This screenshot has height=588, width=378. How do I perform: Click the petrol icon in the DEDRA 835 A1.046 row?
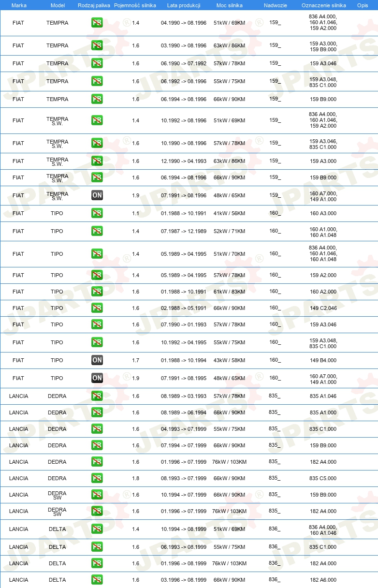pos(97,396)
